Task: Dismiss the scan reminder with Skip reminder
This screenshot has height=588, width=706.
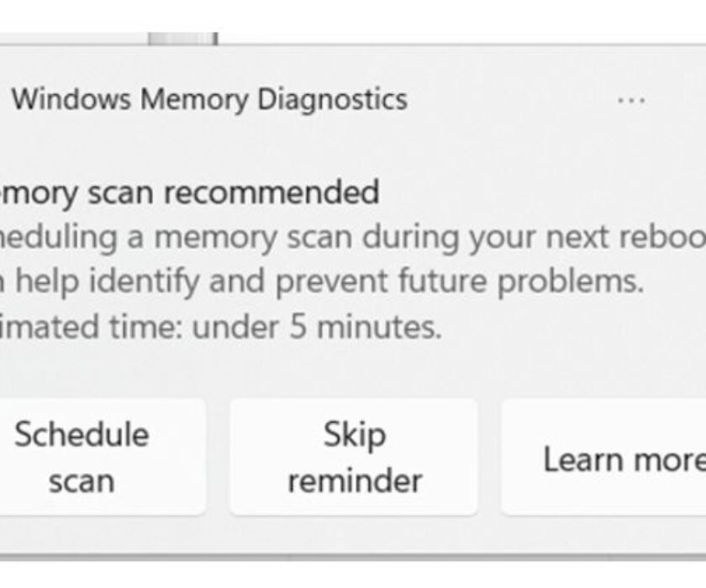Action: (354, 457)
